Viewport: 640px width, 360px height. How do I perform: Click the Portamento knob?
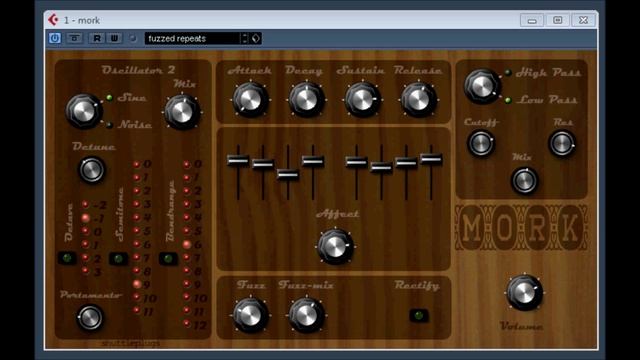coord(90,318)
